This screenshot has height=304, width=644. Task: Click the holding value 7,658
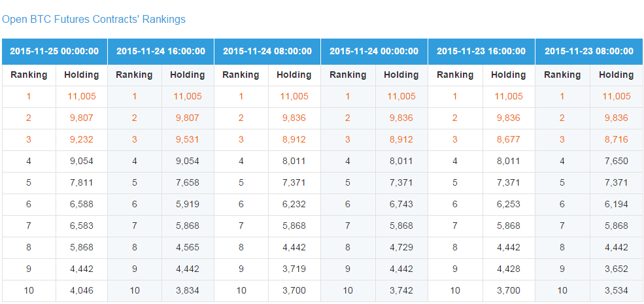tap(187, 183)
